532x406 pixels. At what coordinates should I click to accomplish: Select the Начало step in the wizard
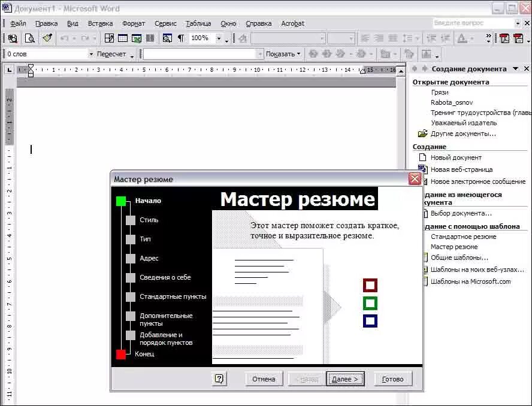tap(149, 201)
